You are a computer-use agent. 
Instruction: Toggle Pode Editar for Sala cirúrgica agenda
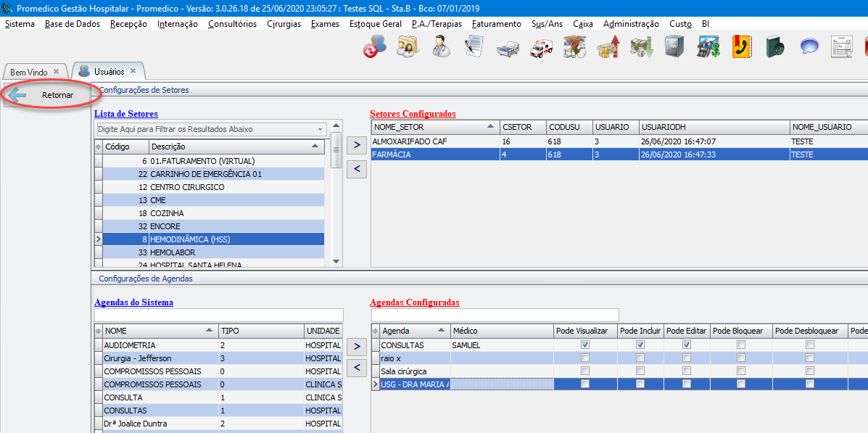(x=685, y=371)
